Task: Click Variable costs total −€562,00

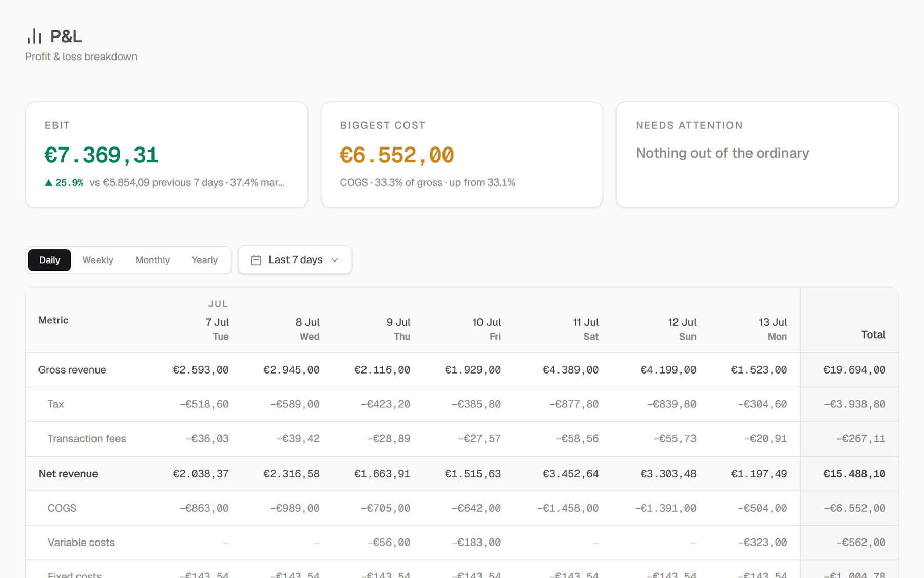Action: tap(860, 543)
